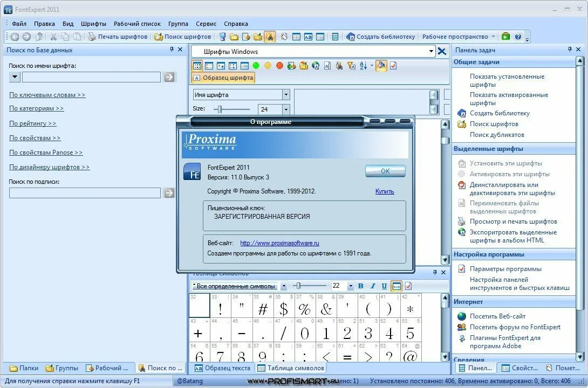Open Поиск шрифтов from the main toolbar
This screenshot has width=588, height=388.
(x=183, y=37)
